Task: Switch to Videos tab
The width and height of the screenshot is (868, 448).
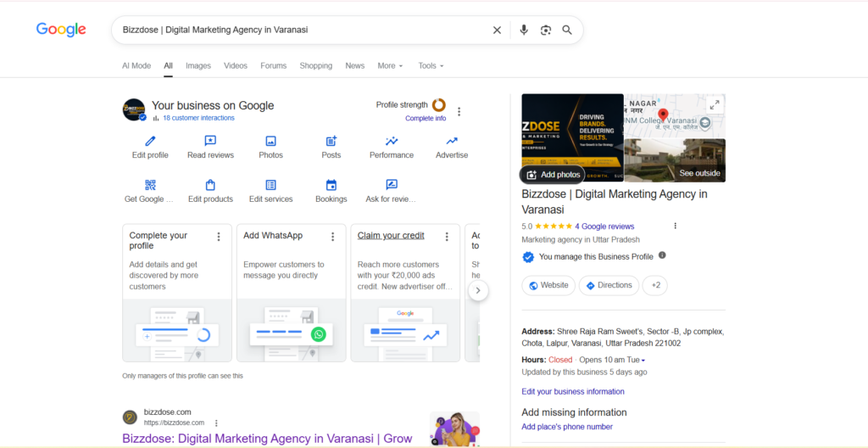Action: pyautogui.click(x=236, y=65)
